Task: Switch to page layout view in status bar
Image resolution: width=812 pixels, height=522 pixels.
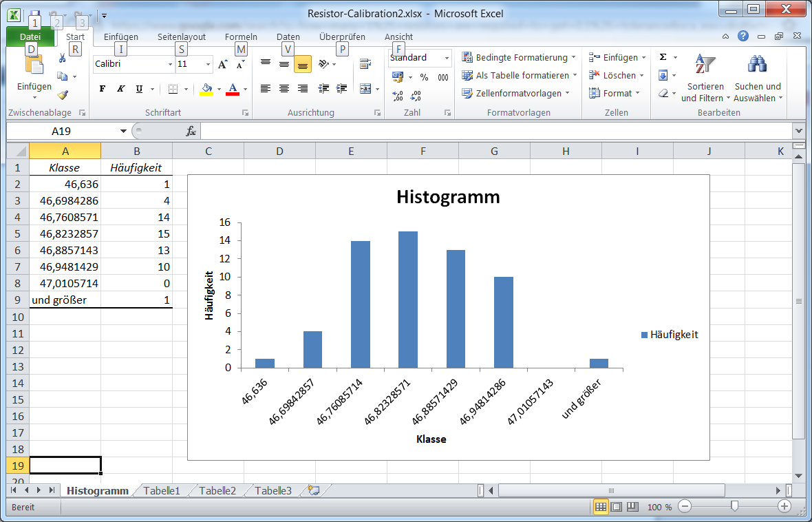Action: [617, 507]
